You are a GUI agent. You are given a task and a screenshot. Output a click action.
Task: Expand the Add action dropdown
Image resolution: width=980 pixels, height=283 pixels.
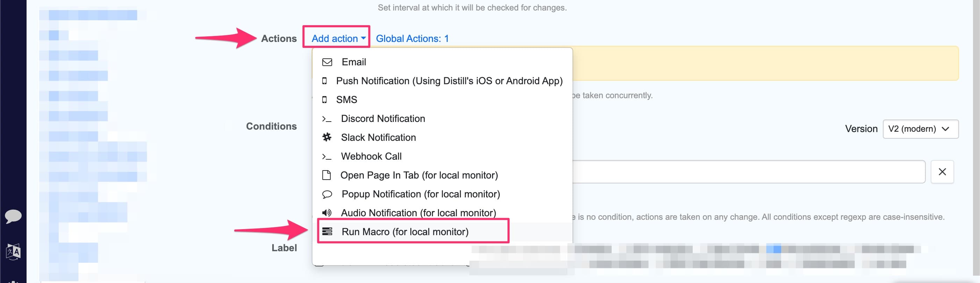338,38
